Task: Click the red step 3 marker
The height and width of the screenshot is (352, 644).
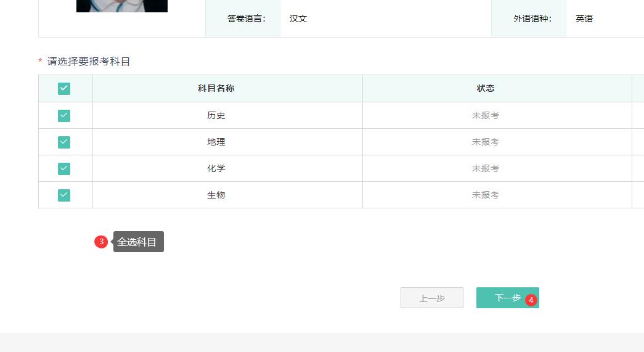Action: tap(101, 242)
